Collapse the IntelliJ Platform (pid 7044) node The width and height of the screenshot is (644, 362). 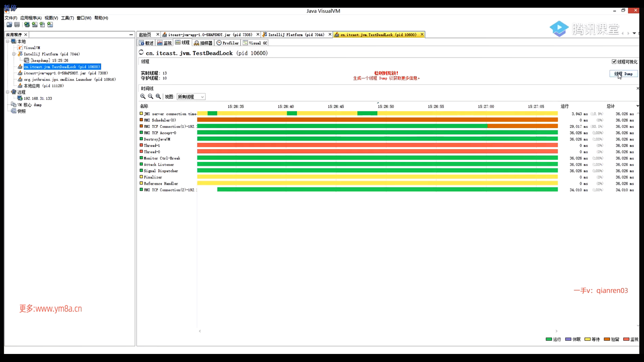point(14,54)
